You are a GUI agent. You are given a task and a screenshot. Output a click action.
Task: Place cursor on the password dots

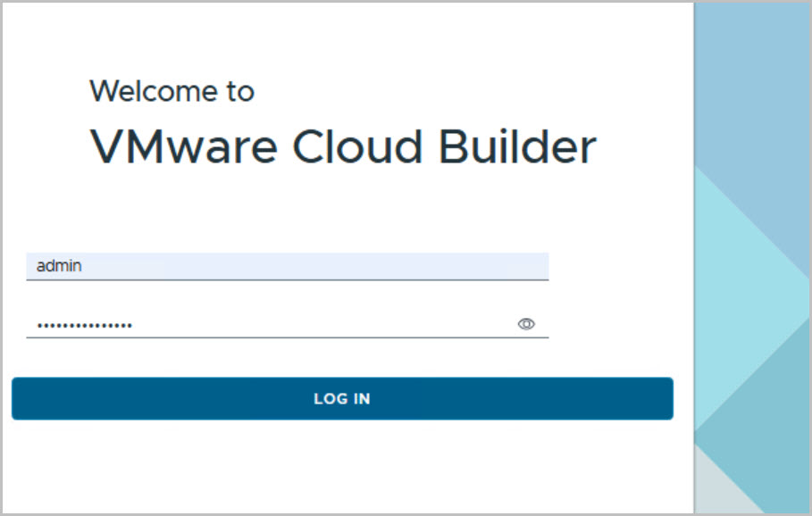pyautogui.click(x=84, y=326)
